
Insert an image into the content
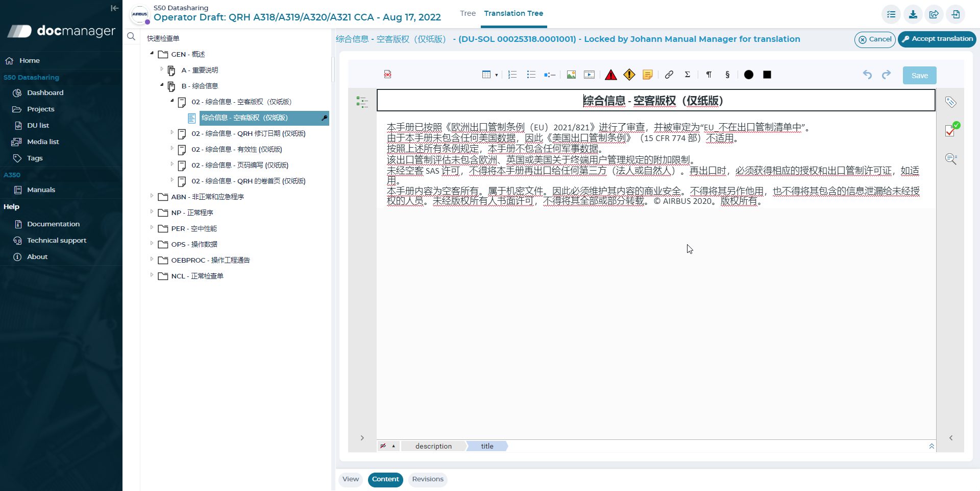[571, 75]
